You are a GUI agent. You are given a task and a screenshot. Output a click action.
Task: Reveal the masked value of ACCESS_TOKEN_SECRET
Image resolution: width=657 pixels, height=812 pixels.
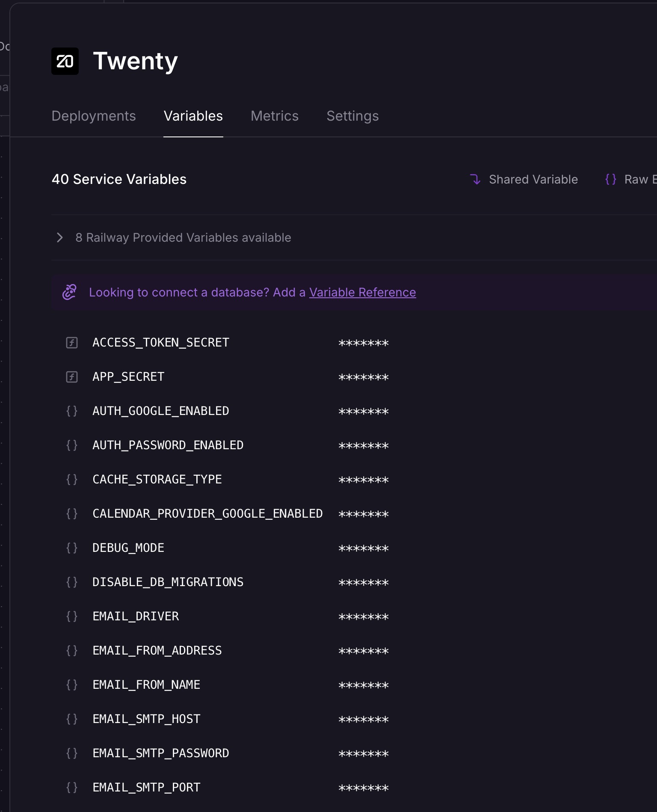click(364, 344)
